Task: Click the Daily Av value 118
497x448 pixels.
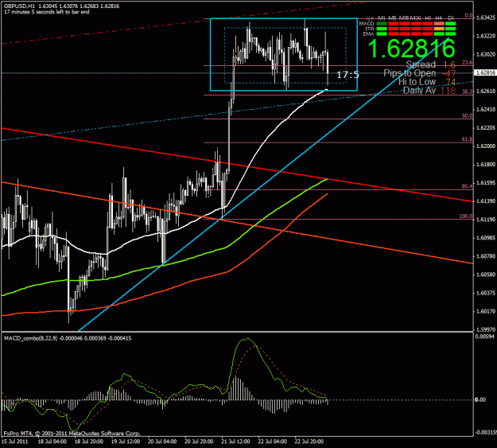Action: coord(448,91)
